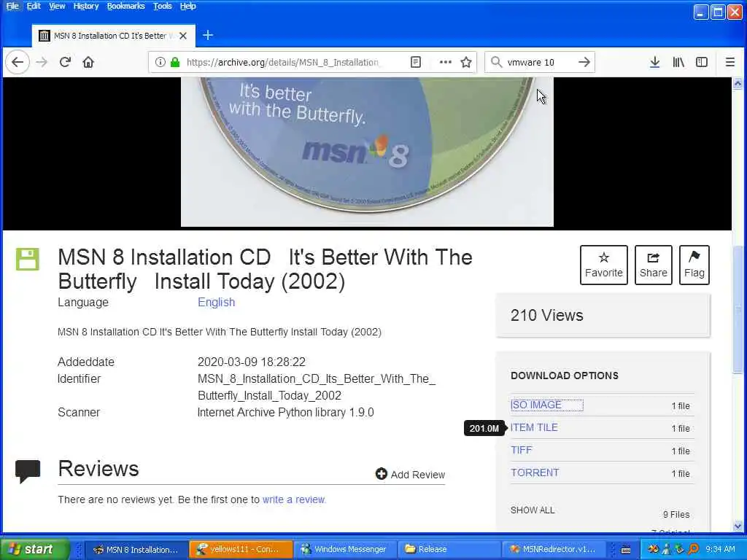Click the taskbar clock 9:34 AM
The width and height of the screenshot is (747, 560).
click(720, 549)
